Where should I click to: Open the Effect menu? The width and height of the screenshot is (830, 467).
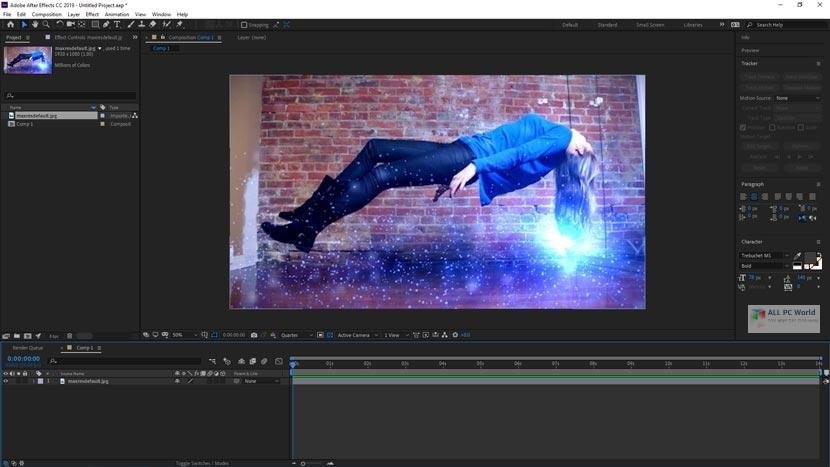click(92, 14)
